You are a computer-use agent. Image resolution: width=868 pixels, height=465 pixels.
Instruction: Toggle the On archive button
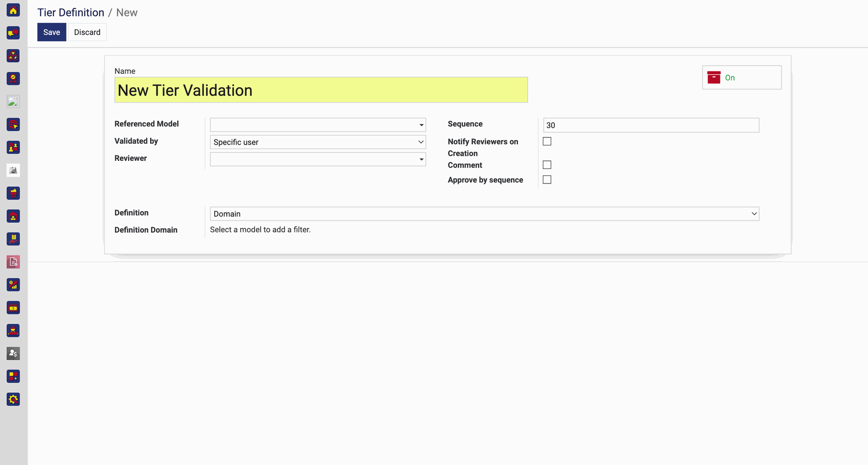(x=741, y=78)
